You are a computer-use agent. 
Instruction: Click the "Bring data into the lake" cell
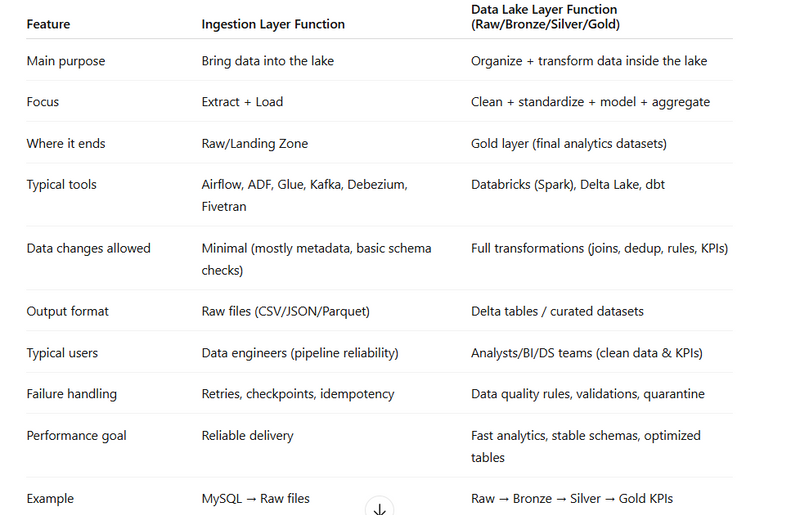pos(267,61)
